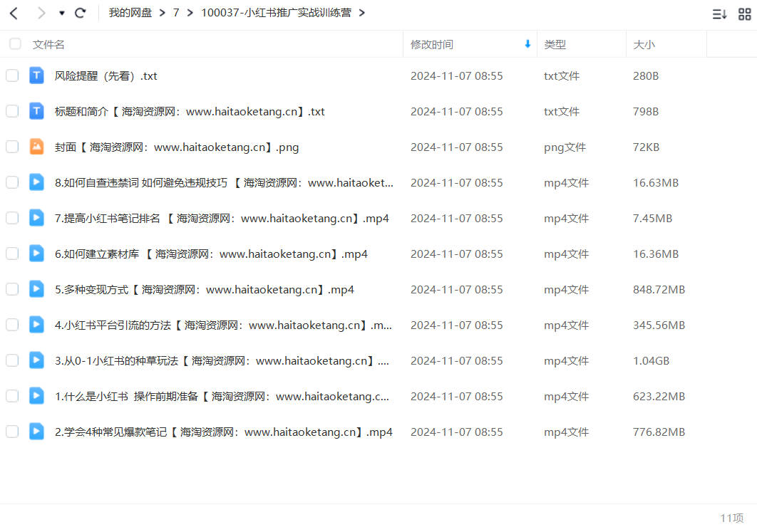
Task: Open the 我的网盘 breadcrumb
Action: pos(130,13)
